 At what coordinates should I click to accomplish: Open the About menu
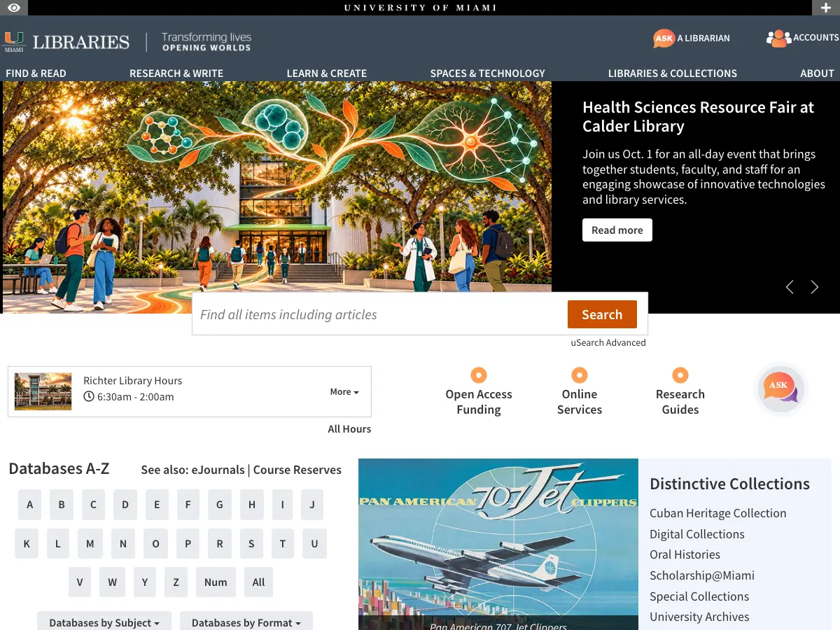coord(818,73)
